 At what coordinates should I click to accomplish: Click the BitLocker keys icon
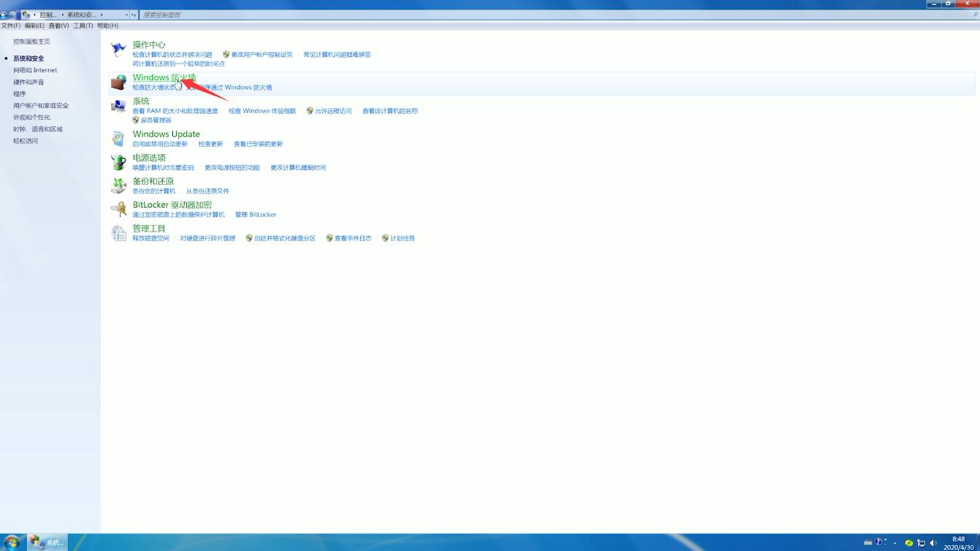pos(118,210)
